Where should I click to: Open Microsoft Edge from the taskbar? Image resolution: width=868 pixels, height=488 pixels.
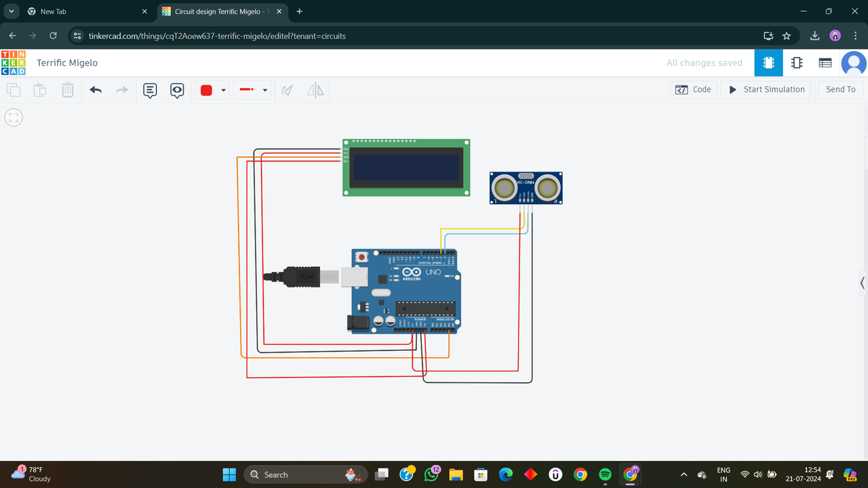[x=506, y=474]
